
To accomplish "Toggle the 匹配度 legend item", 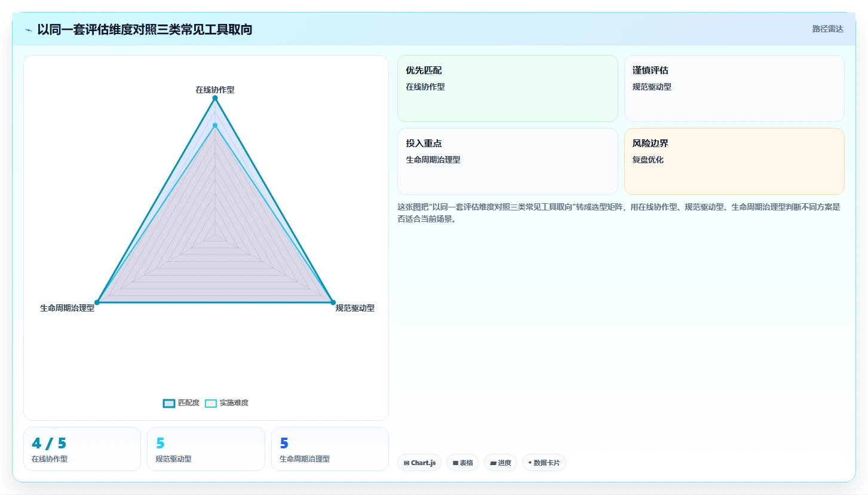I will [182, 403].
